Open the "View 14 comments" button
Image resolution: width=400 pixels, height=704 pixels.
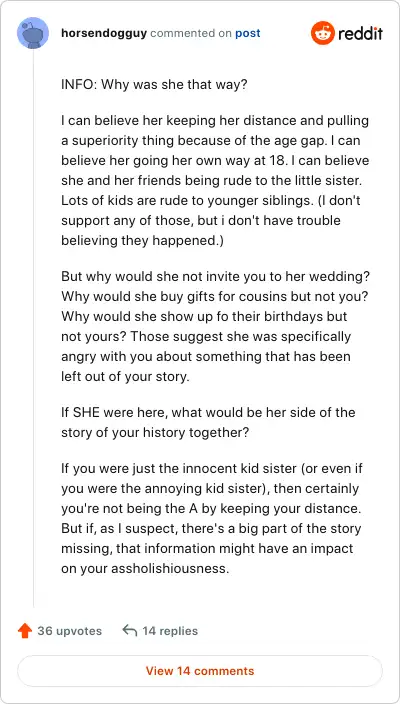tap(200, 671)
